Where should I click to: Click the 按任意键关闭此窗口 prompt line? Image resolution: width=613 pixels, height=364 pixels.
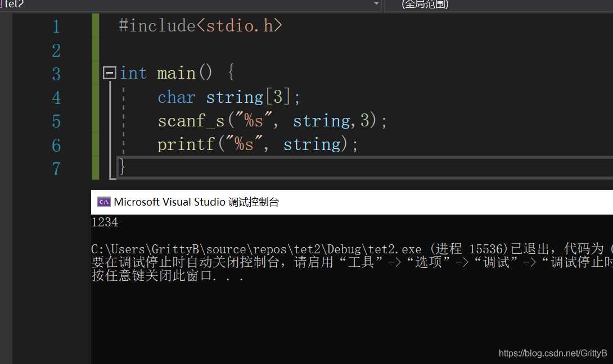[x=168, y=276]
